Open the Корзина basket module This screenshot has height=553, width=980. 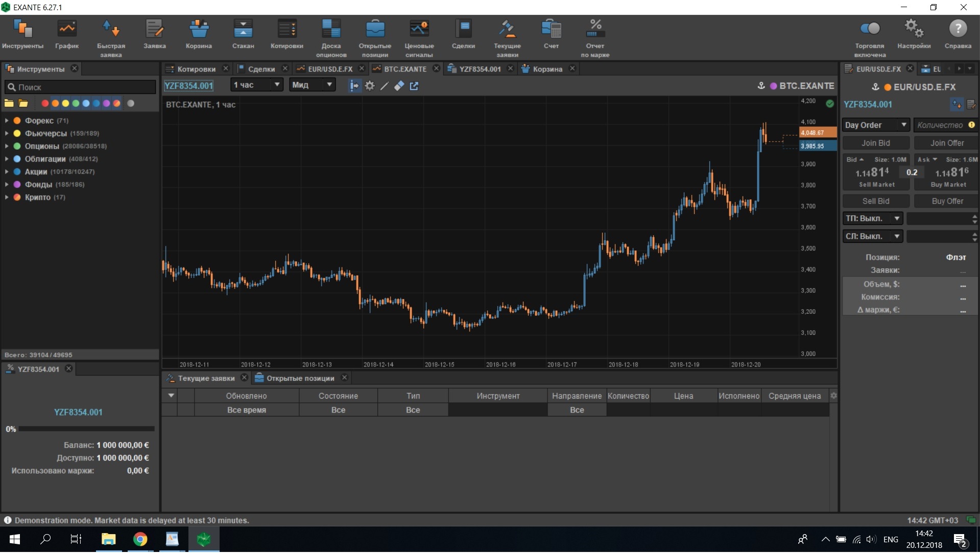199,35
